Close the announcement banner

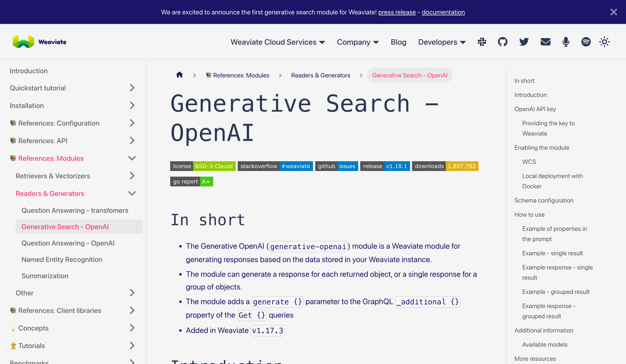click(x=614, y=12)
